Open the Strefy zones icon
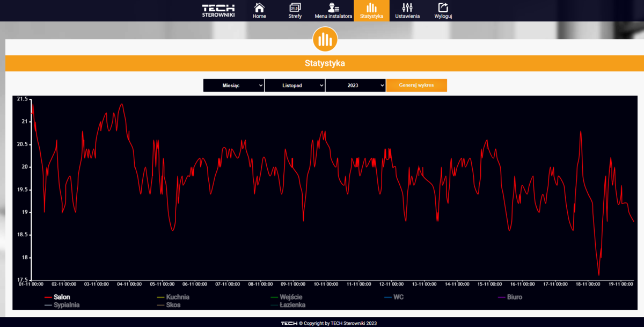The width and height of the screenshot is (644, 327). [x=295, y=8]
